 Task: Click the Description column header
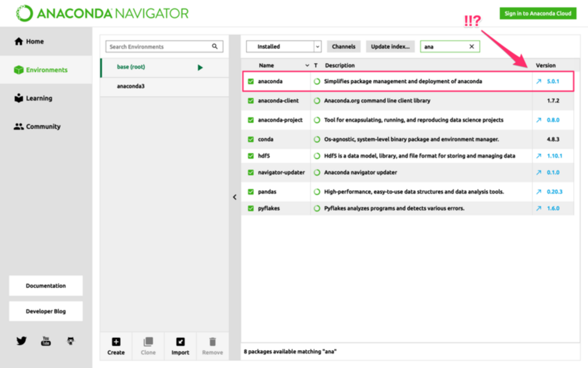[x=340, y=66]
